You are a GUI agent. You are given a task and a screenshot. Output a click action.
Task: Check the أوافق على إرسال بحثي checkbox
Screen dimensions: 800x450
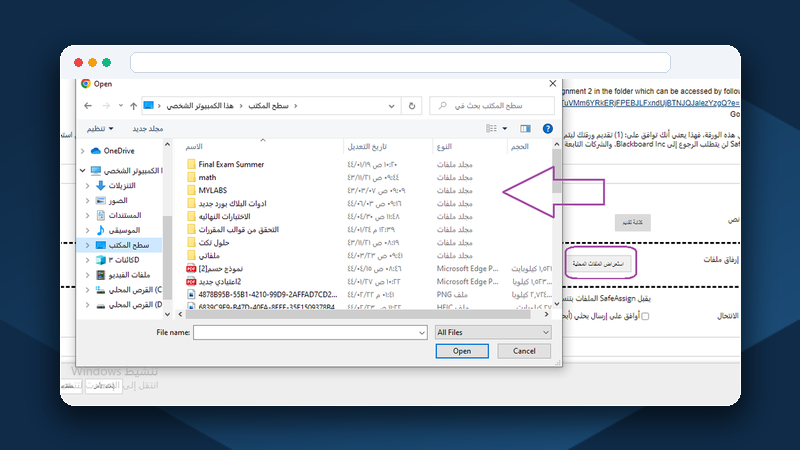pos(645,316)
